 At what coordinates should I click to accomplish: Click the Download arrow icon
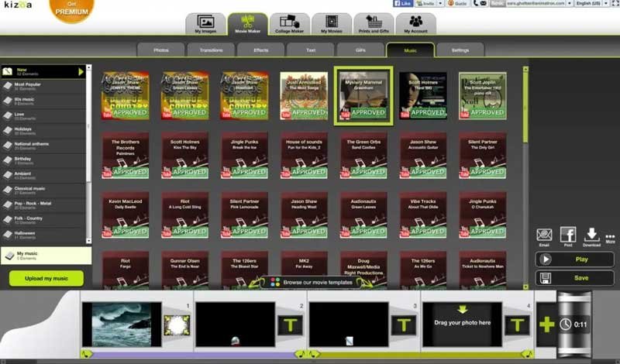(x=591, y=235)
